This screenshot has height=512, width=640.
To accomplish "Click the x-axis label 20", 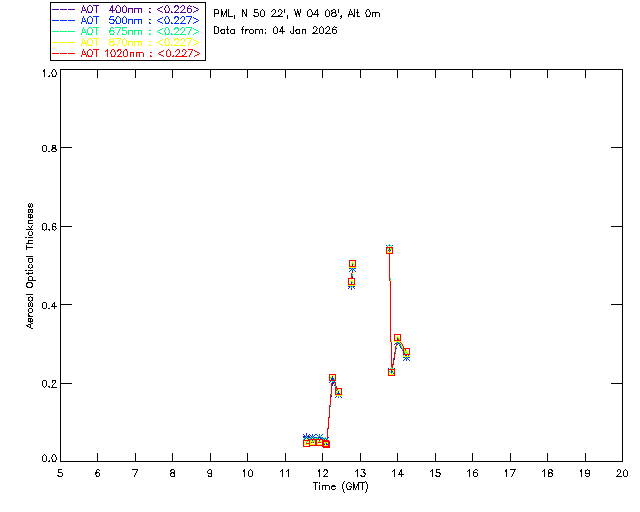I will [622, 473].
